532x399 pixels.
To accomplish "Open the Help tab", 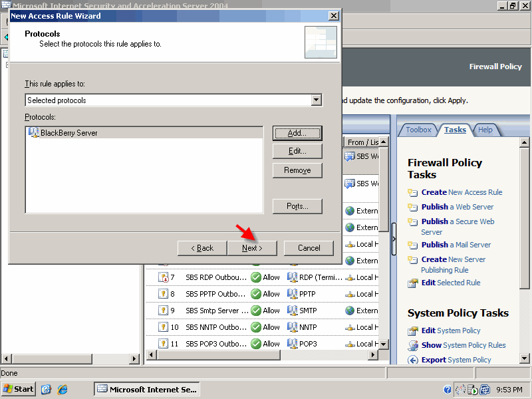I will pos(485,130).
